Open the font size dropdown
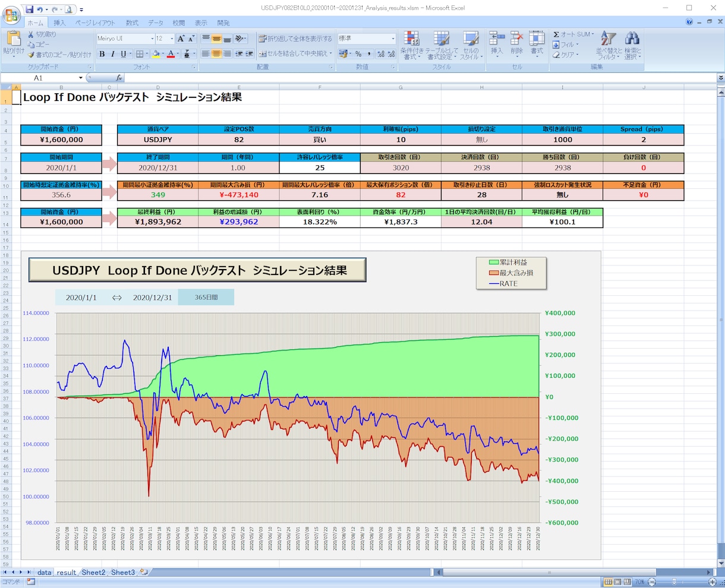The height and width of the screenshot is (588, 725). click(172, 39)
